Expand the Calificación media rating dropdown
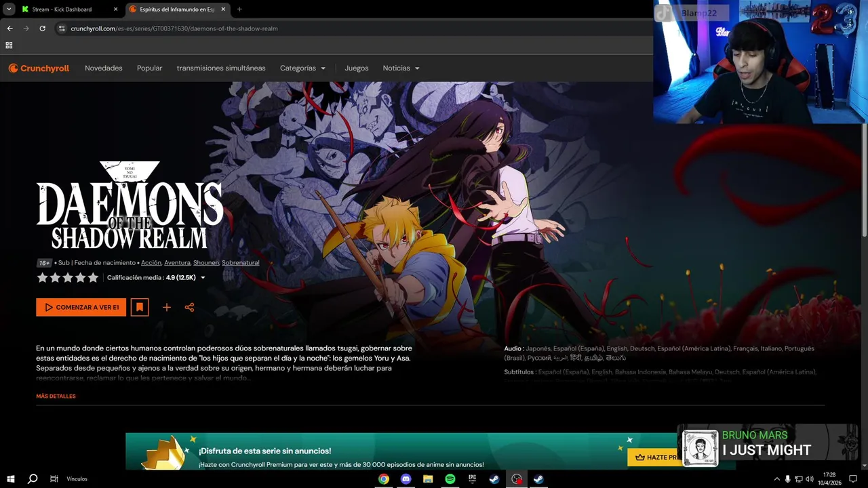868x488 pixels. coord(156,277)
